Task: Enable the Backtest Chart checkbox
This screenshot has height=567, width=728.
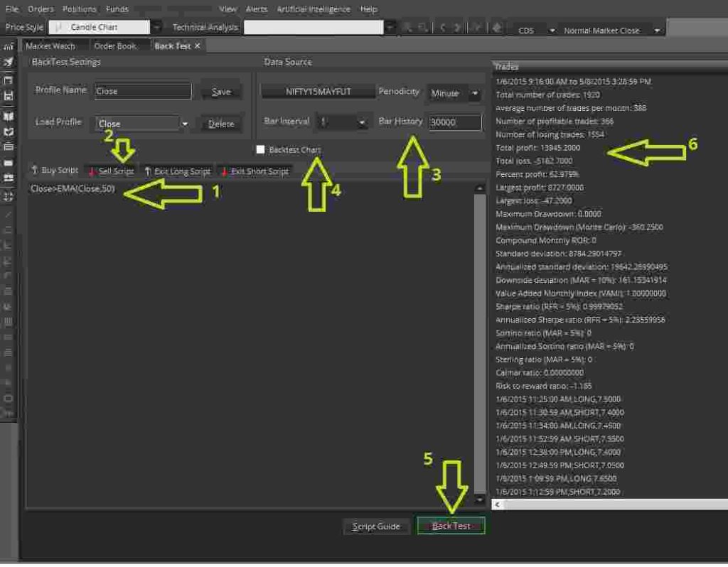Action: pyautogui.click(x=261, y=150)
